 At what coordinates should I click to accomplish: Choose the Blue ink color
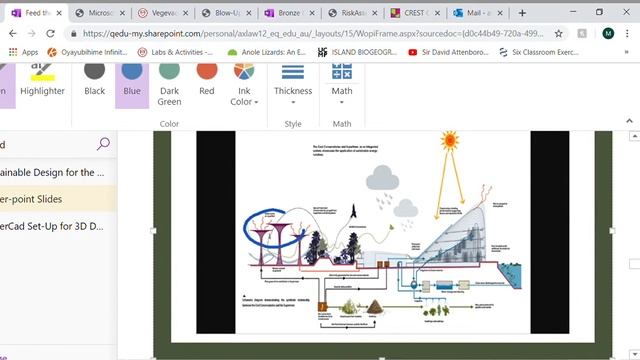click(x=132, y=85)
